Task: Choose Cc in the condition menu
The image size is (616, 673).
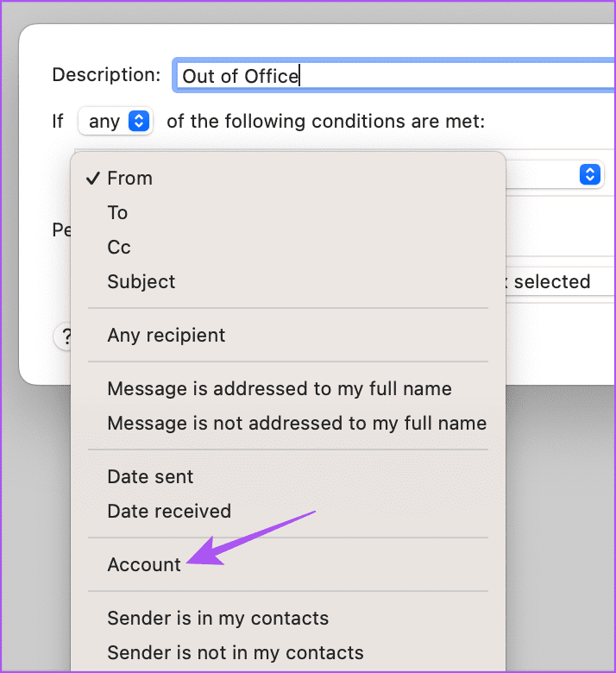Action: (x=288, y=248)
